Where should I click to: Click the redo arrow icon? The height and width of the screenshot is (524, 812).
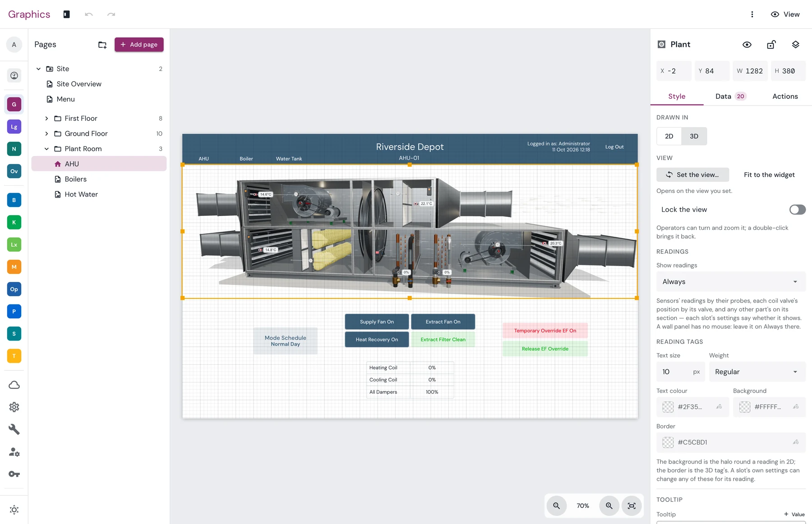coord(111,14)
